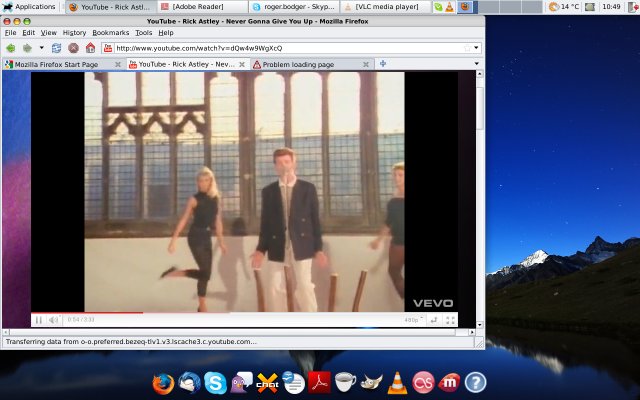Switch to Problem loading page tab
Viewport: 640px width, 400px height.
point(312,64)
